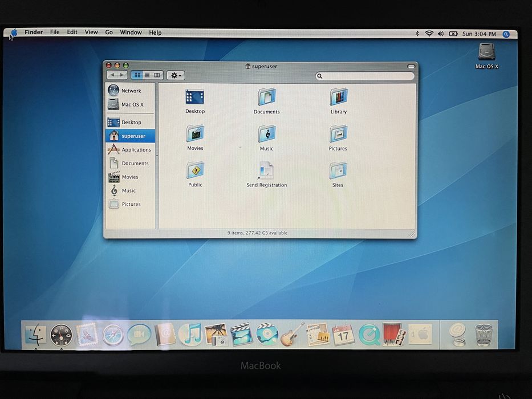The width and height of the screenshot is (532, 399).
Task: Click Finder in the Dock
Action: 35,335
